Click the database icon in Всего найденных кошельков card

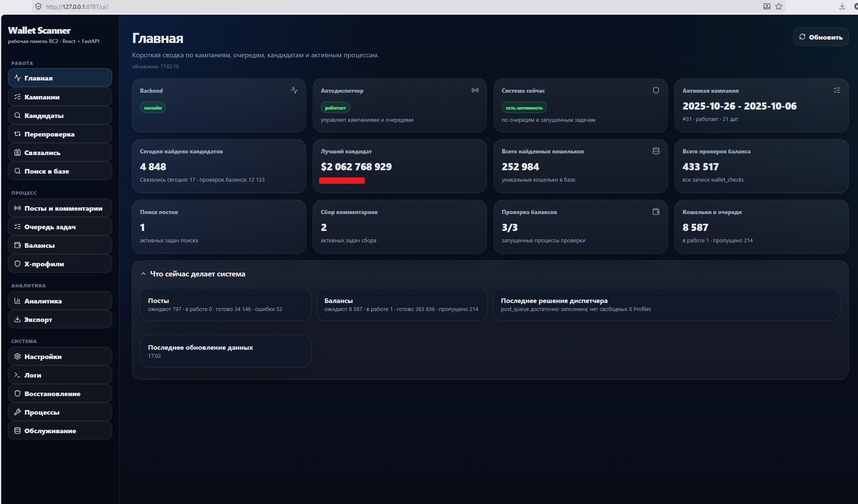click(656, 151)
